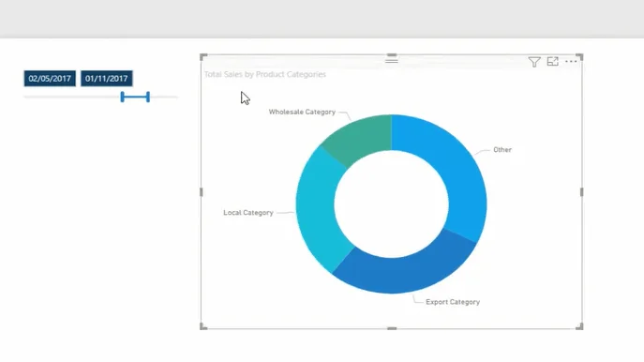Click the bottom-left corner resize handle
Image resolution: width=644 pixels, height=362 pixels.
tap(202, 326)
